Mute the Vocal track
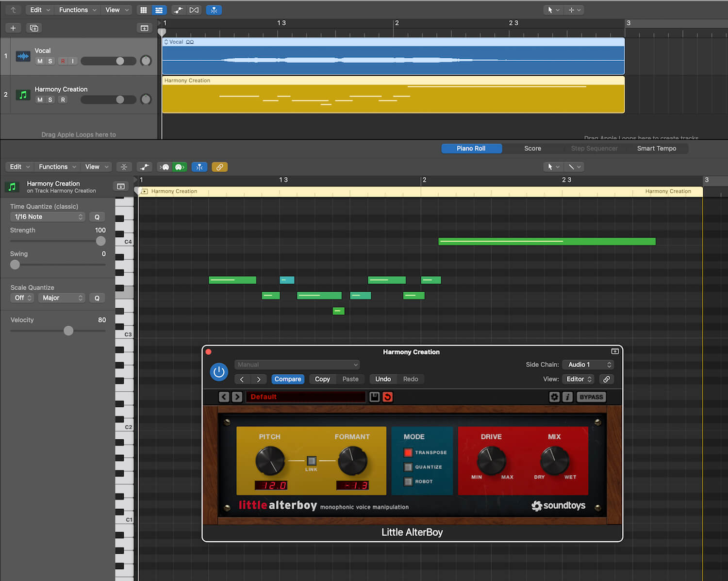The image size is (728, 581). click(40, 61)
